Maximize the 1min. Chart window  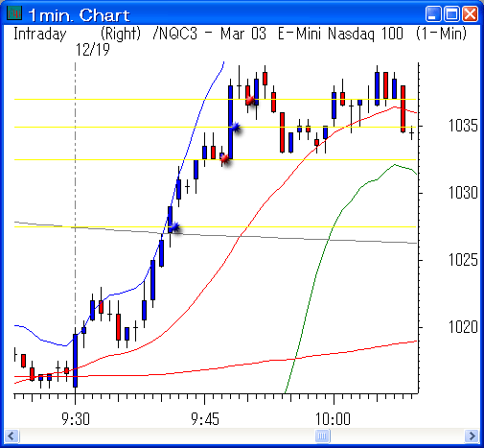coord(451,14)
